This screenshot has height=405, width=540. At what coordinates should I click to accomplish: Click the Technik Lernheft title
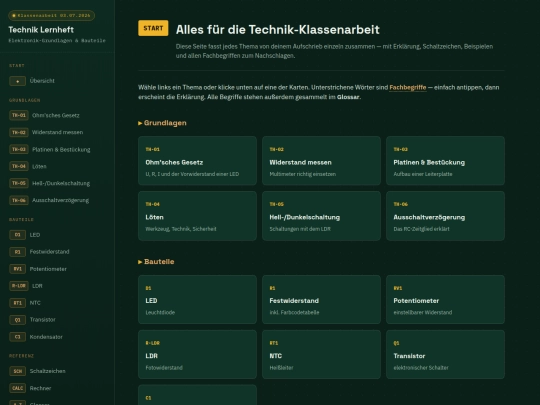[x=41, y=30]
